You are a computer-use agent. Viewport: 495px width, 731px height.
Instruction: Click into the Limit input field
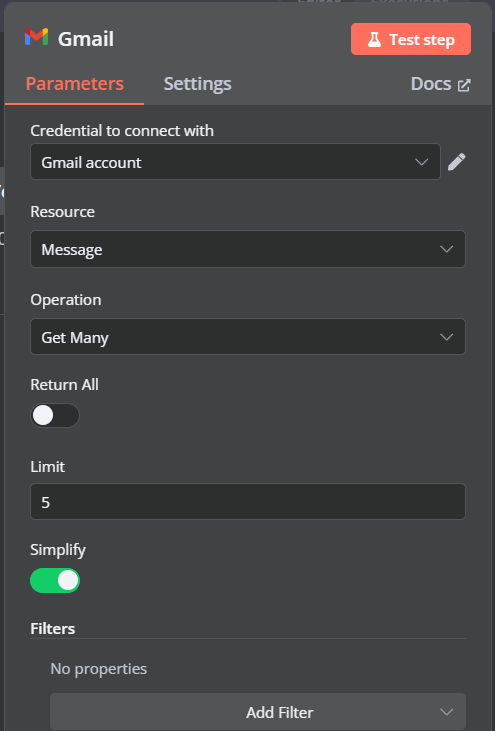coord(248,502)
